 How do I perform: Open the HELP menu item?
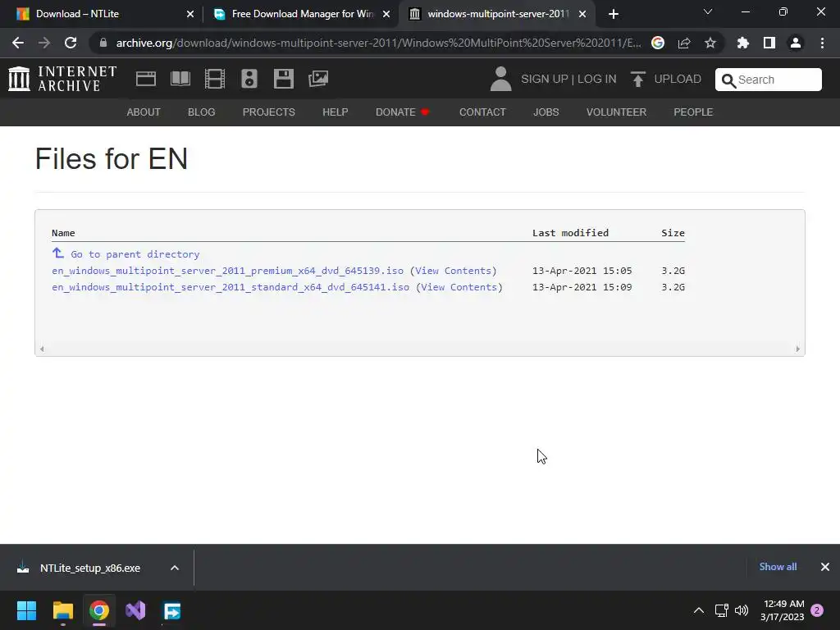point(336,112)
